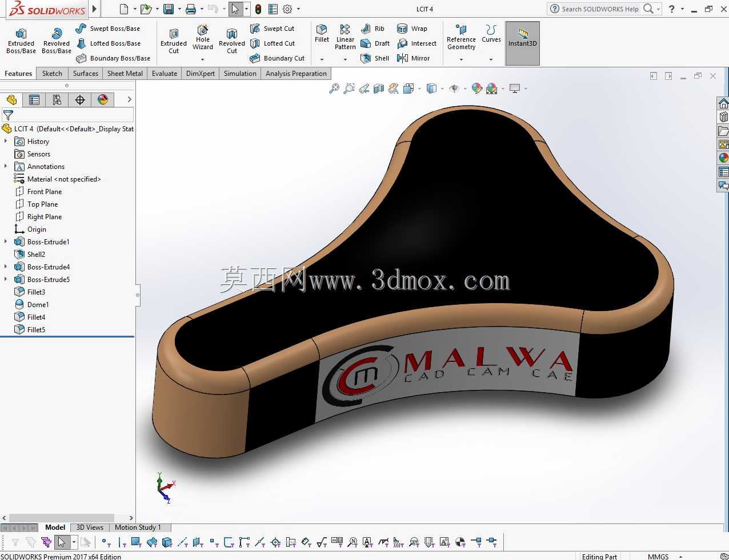The height and width of the screenshot is (560, 729).
Task: Toggle Instant3D mode
Action: coord(523,43)
